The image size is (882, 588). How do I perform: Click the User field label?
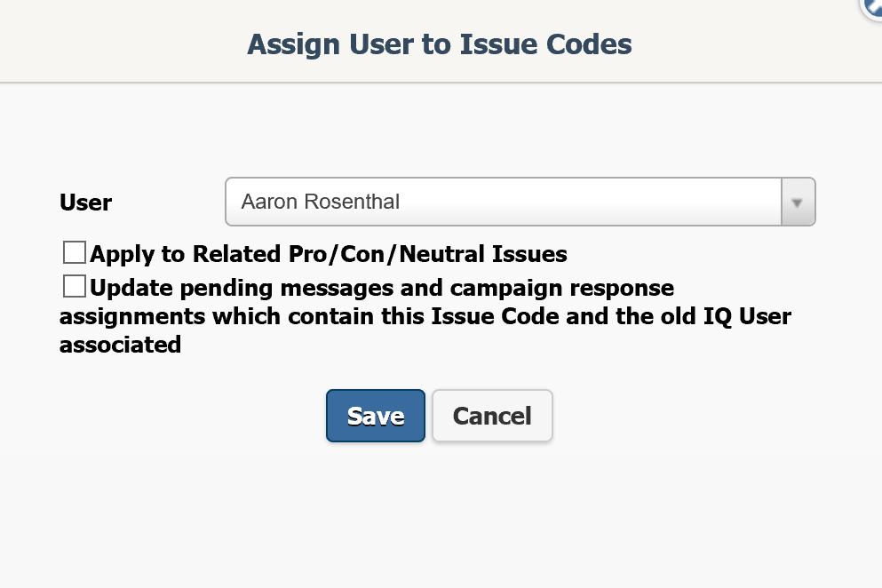tap(85, 203)
